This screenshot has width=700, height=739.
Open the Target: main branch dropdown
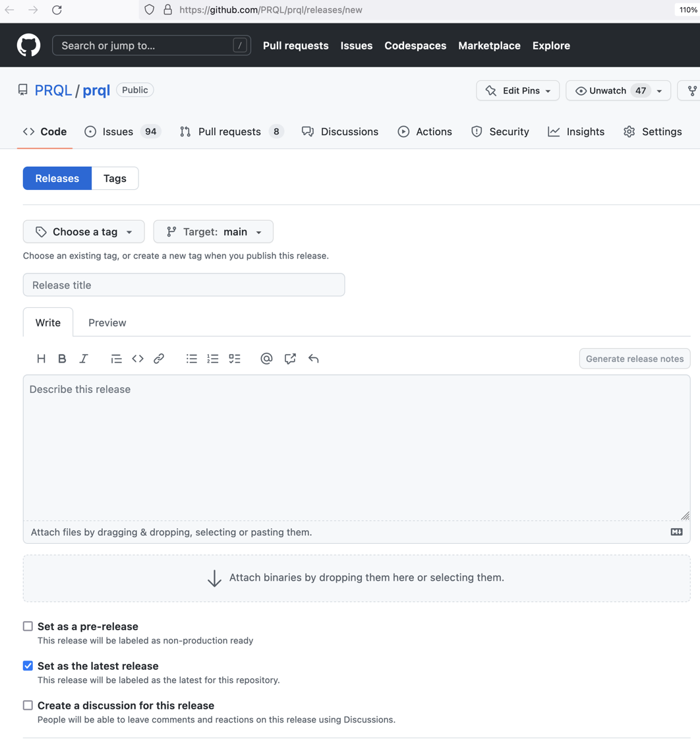[213, 231]
